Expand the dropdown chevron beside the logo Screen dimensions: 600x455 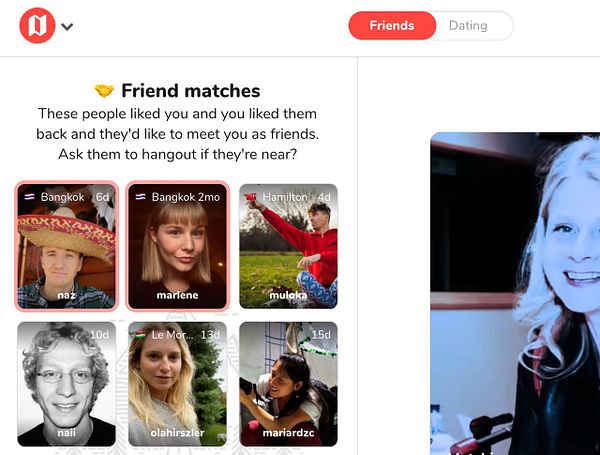pyautogui.click(x=67, y=27)
